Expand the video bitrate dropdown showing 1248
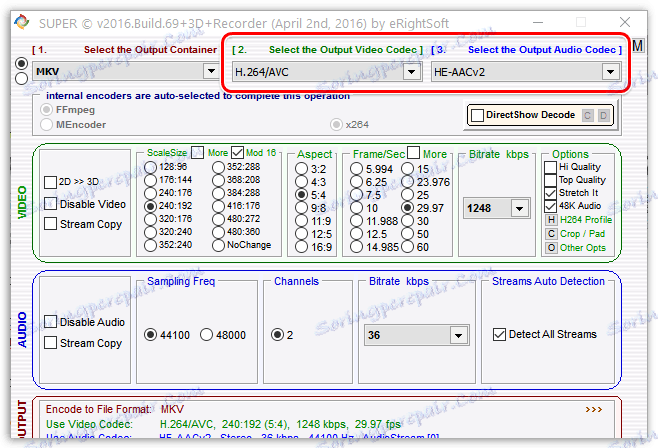The width and height of the screenshot is (658, 448). [x=520, y=208]
